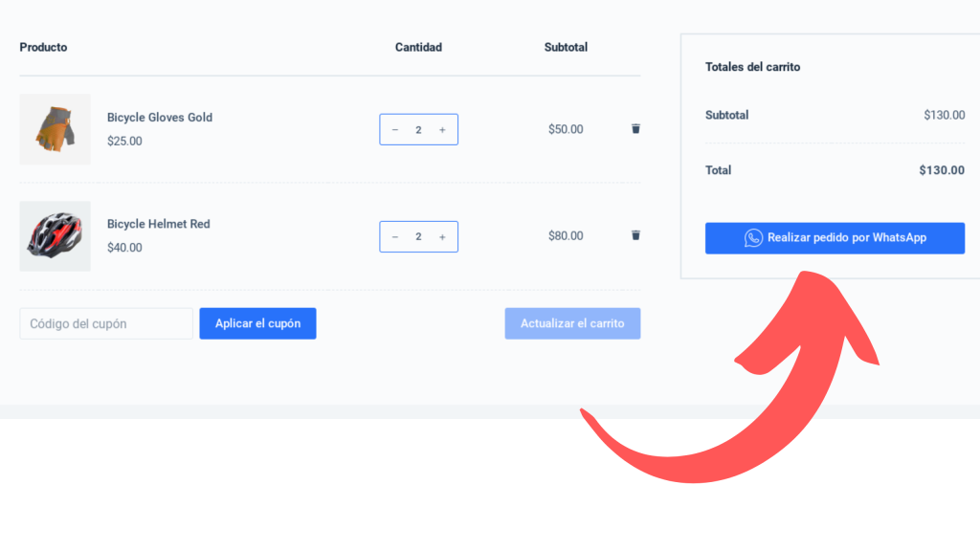The width and height of the screenshot is (980, 551).
Task: Place order via Realizar pedido por WhatsApp
Action: coord(835,238)
